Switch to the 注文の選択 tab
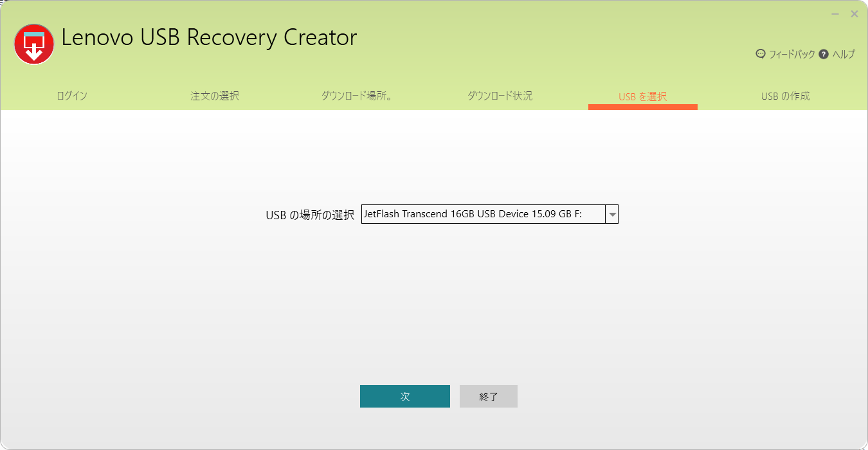Viewport: 868px width, 450px height. click(215, 96)
